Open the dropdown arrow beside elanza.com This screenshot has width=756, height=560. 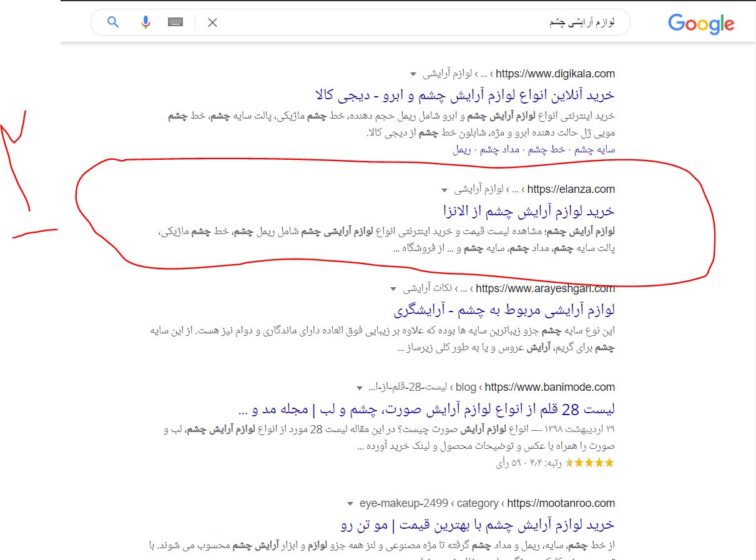[x=444, y=190]
